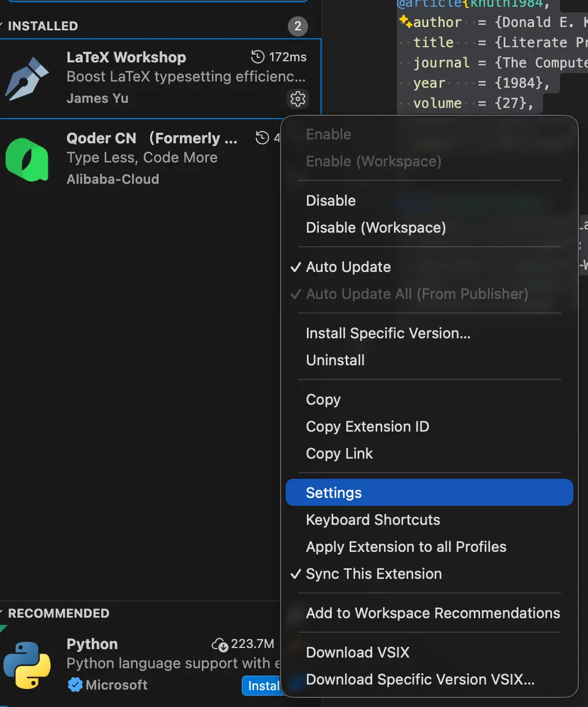Collapse the RECOMMENDED extensions section

[x=57, y=613]
